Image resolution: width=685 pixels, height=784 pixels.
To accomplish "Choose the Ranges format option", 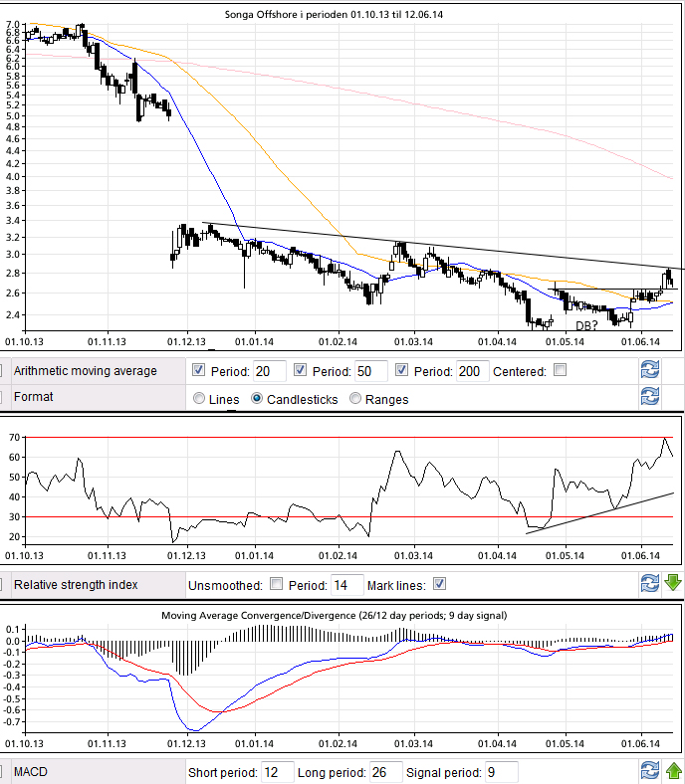I will pyautogui.click(x=357, y=399).
